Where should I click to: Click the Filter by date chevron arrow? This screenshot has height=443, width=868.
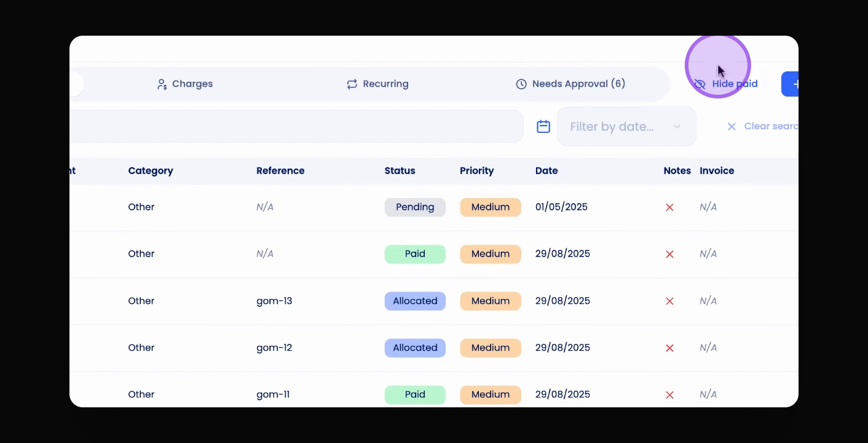[x=677, y=127]
